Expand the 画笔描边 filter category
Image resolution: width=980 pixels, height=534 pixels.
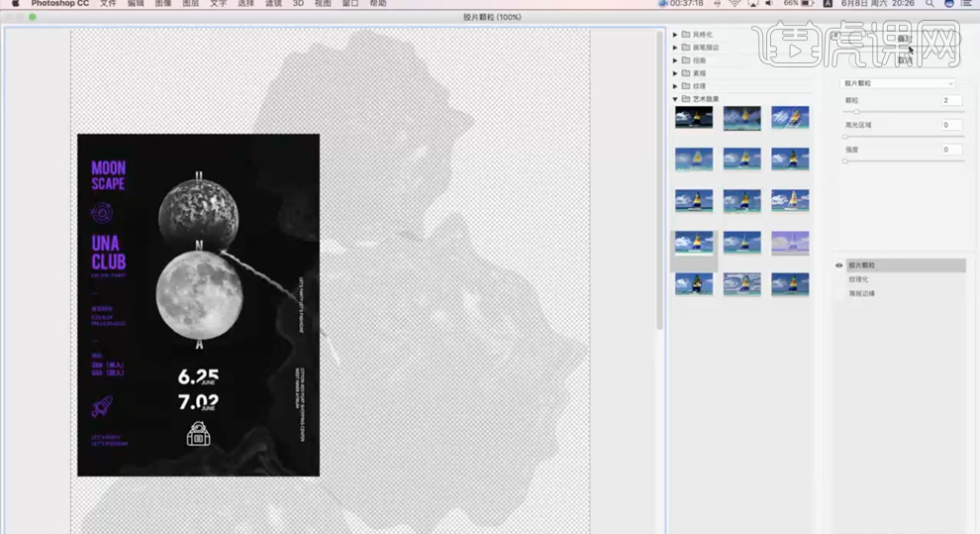(x=675, y=48)
